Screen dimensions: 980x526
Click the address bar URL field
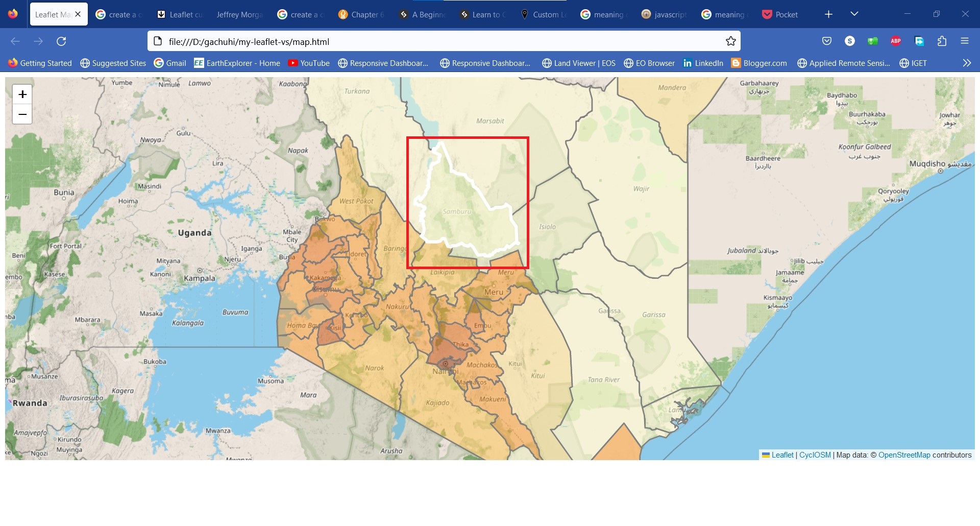(439, 42)
